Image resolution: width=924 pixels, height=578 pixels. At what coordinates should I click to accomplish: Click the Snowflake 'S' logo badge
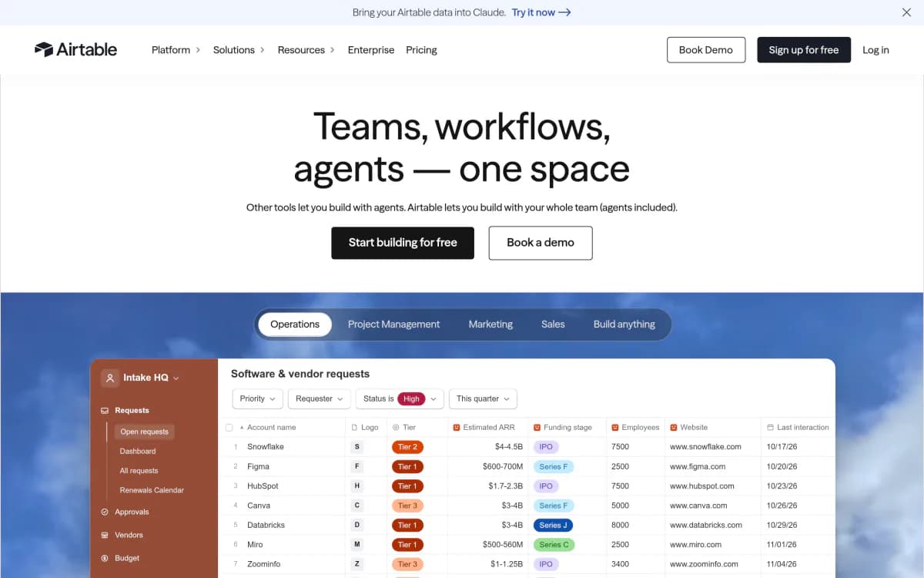tap(357, 447)
